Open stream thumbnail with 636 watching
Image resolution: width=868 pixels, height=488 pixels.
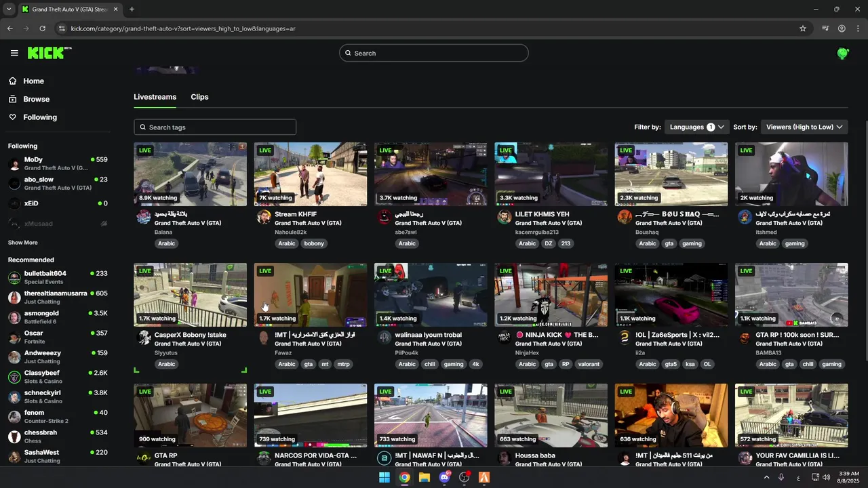click(671, 415)
